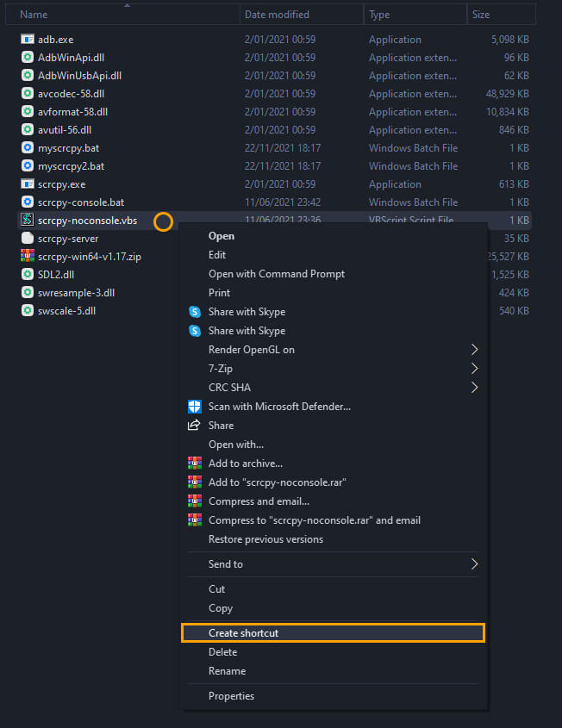Image resolution: width=562 pixels, height=728 pixels.
Task: Click the myscrcpy.bat batch file icon
Action: [28, 147]
